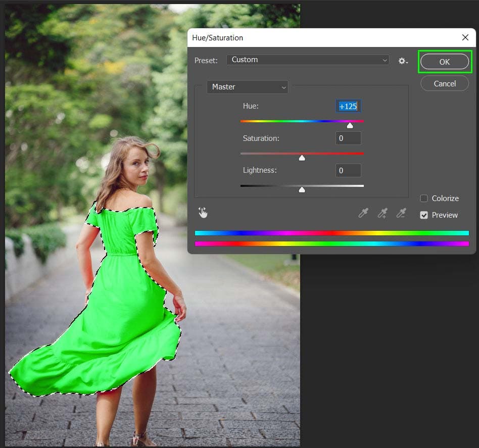479x448 pixels.
Task: Select the Subtract from Sample eyedropper
Action: pos(401,213)
